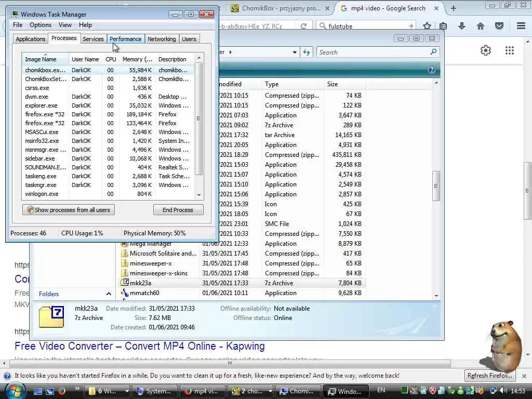Sort processes by CPU column header
Image resolution: width=532 pixels, height=399 pixels.
click(111, 59)
